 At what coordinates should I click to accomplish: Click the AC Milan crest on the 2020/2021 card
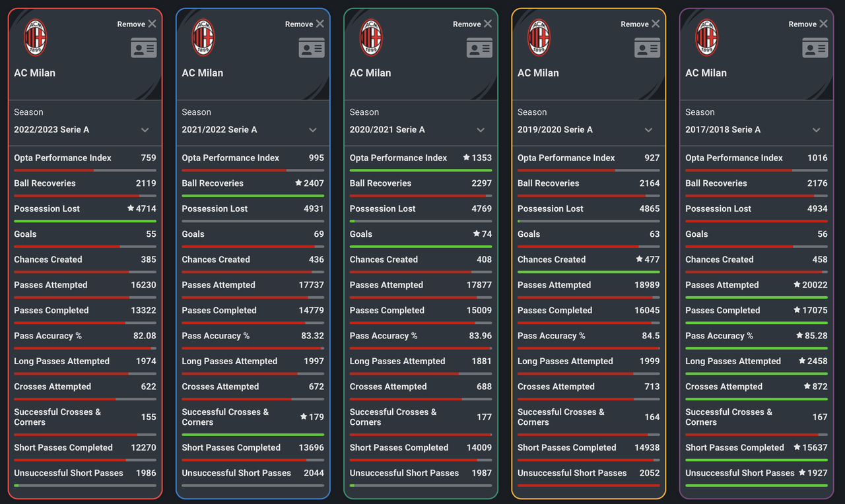point(371,38)
